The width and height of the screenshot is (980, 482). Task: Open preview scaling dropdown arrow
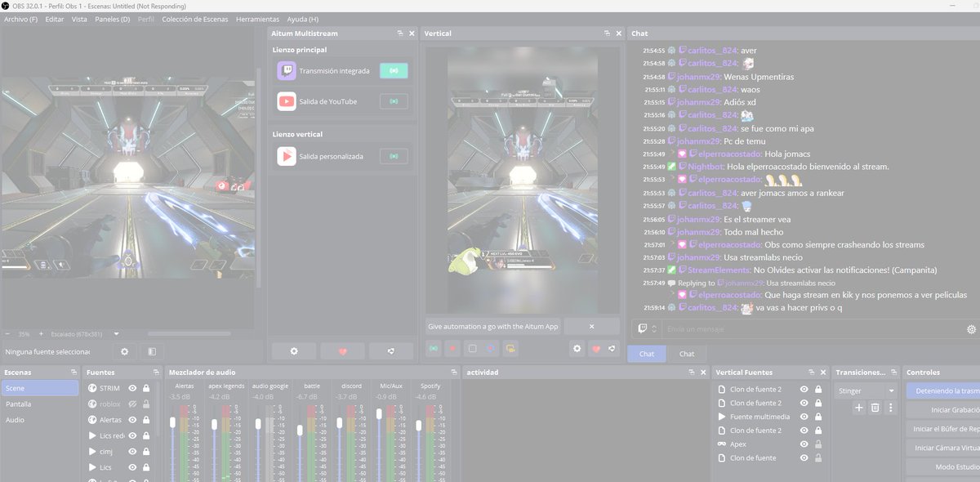click(x=117, y=334)
